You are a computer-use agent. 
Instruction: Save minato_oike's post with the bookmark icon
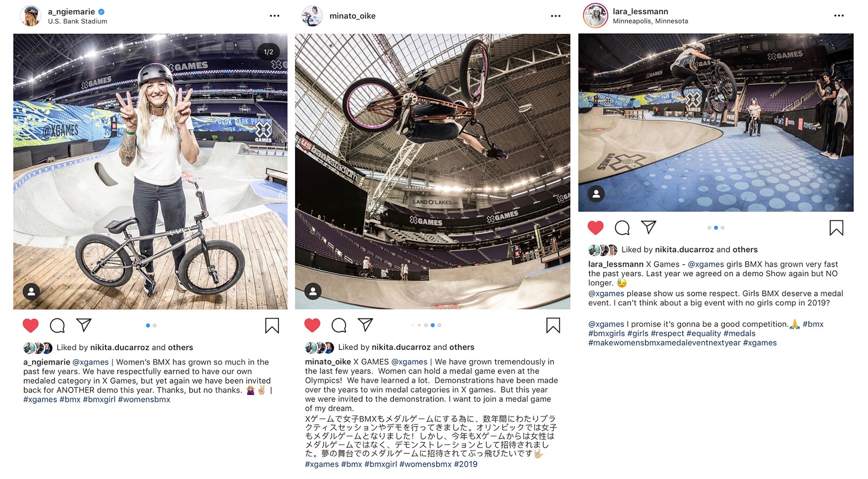[553, 325]
